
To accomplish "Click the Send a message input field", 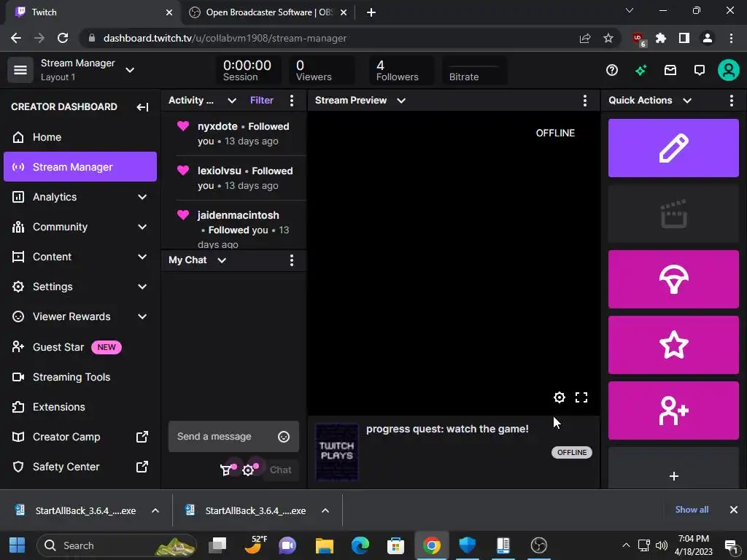I will (x=233, y=437).
